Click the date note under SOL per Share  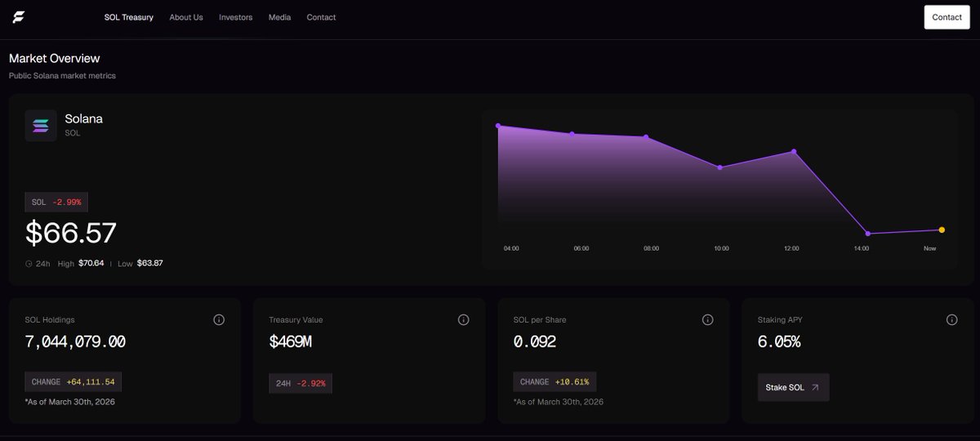click(559, 402)
